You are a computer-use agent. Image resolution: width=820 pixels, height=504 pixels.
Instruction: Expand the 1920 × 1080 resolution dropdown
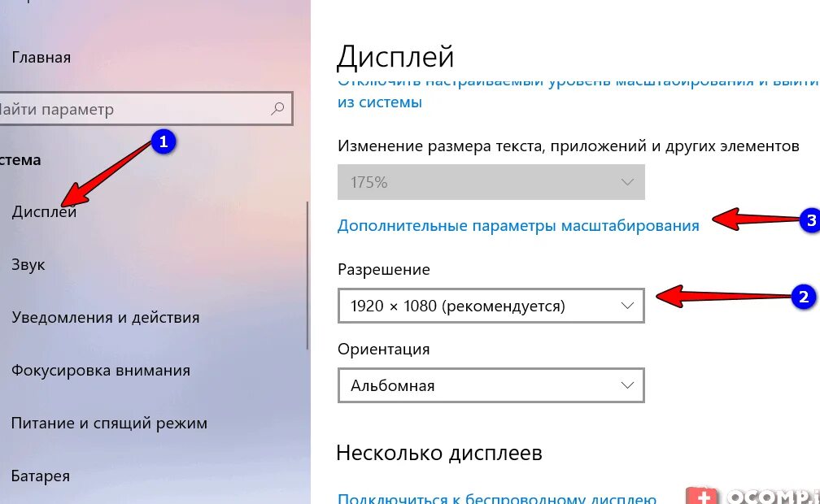[x=491, y=306]
